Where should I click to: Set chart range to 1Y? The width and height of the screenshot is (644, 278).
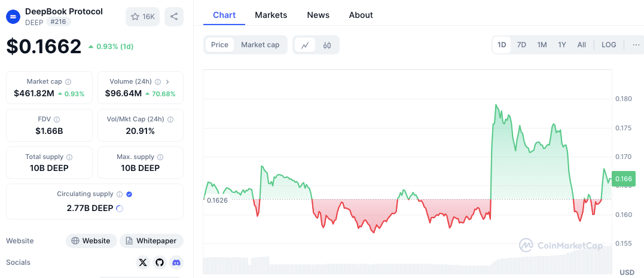coord(562,45)
